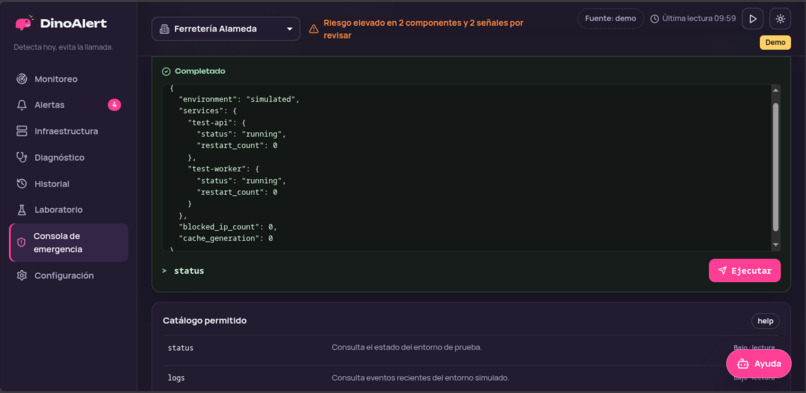Viewport: 806px width, 393px height.
Task: Click the Infraestructura server icon
Action: [22, 131]
